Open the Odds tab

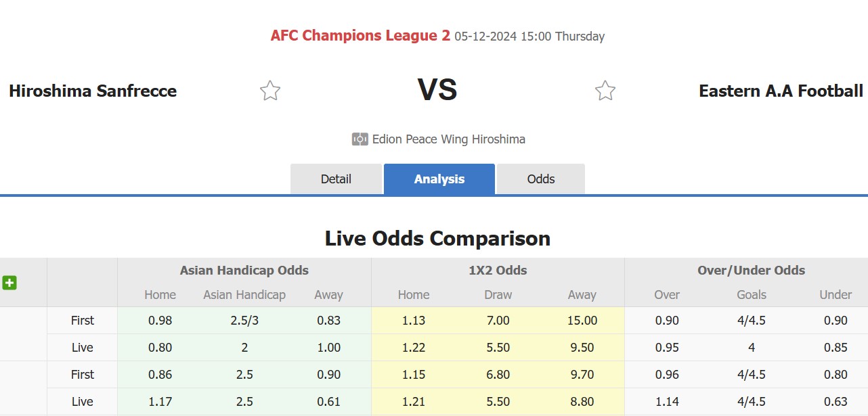pos(541,179)
